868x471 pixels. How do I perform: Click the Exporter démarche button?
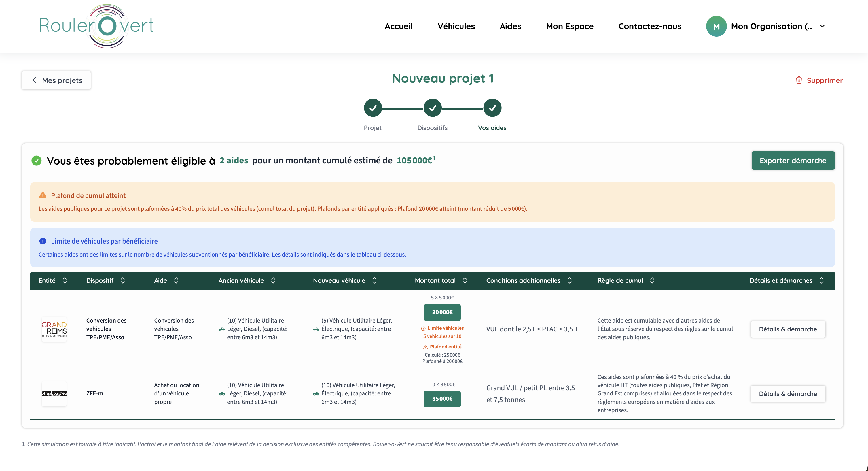[793, 161]
